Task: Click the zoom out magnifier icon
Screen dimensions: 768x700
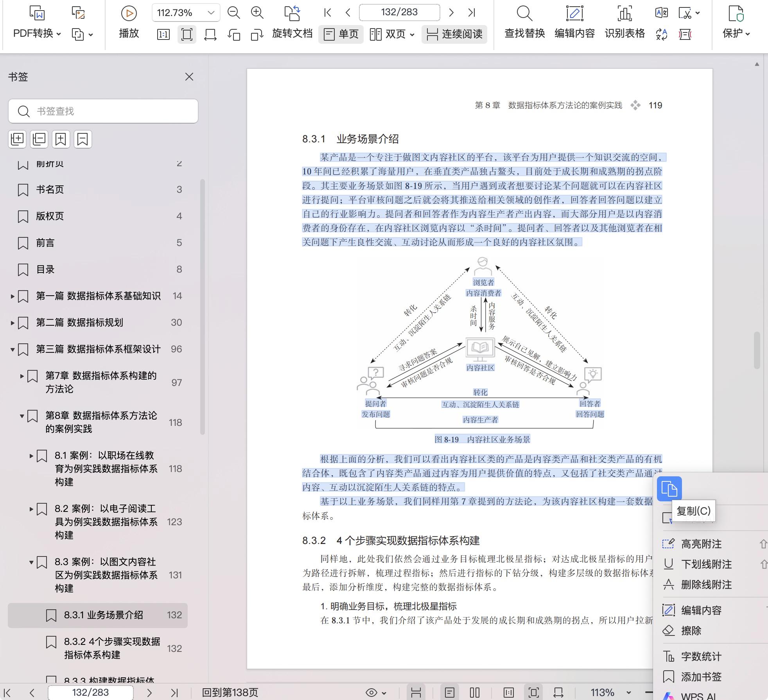Action: (233, 13)
